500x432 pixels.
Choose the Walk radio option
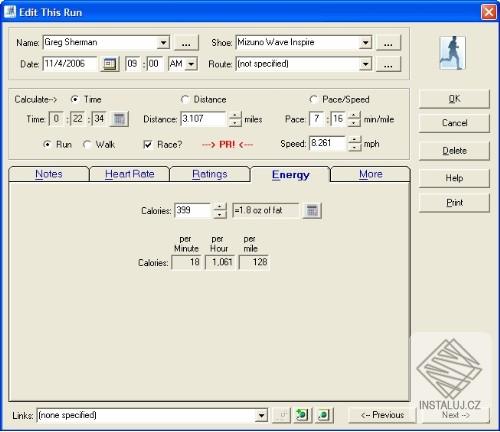point(87,145)
